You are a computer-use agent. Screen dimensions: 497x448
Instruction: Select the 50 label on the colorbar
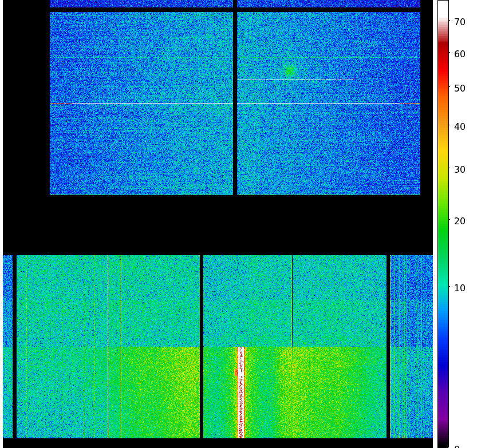click(459, 89)
